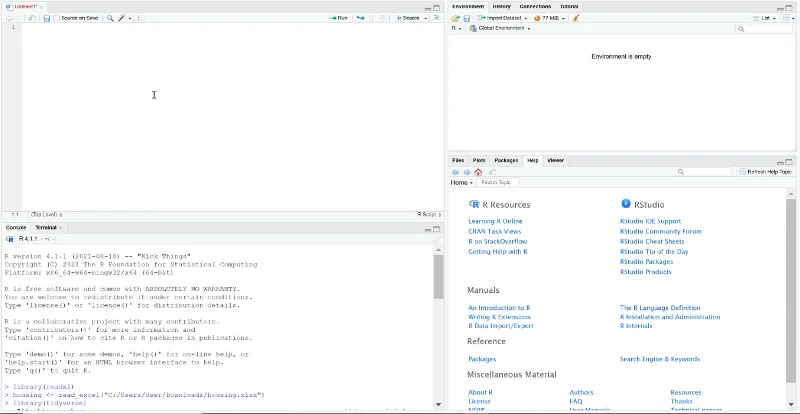Go to previous section with the up arrow icon
The height and width of the screenshot is (414, 800).
click(371, 18)
